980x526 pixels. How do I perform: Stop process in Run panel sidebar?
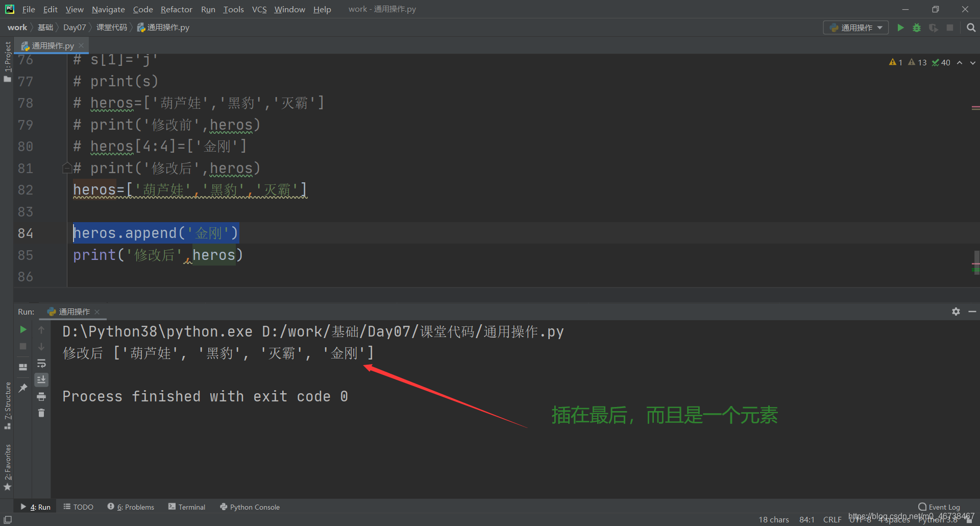[x=23, y=346]
